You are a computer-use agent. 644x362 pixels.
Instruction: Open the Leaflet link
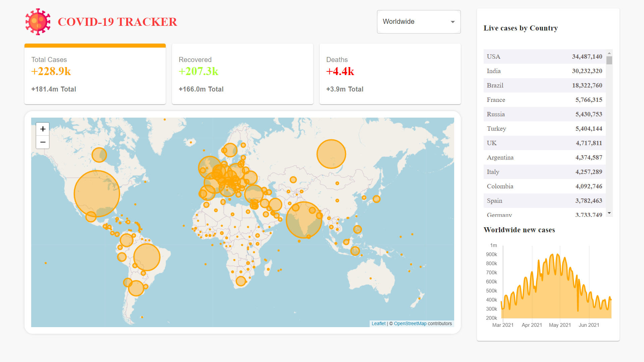point(378,323)
